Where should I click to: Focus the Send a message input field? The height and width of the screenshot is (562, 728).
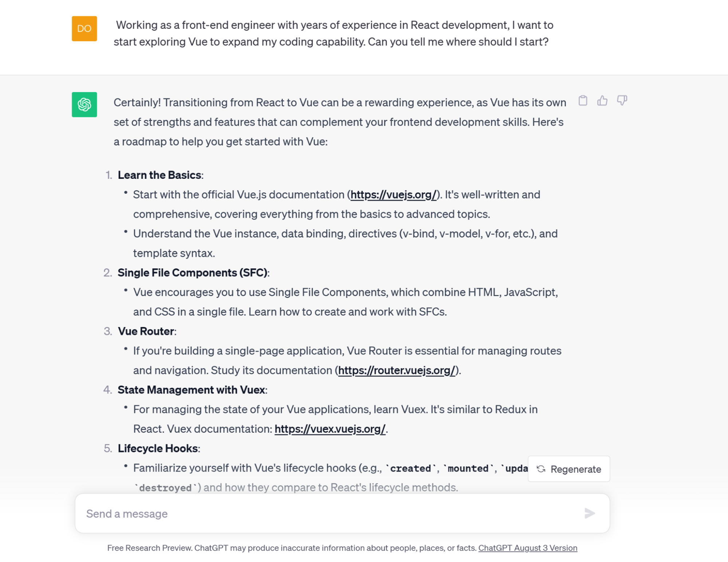tap(342, 513)
